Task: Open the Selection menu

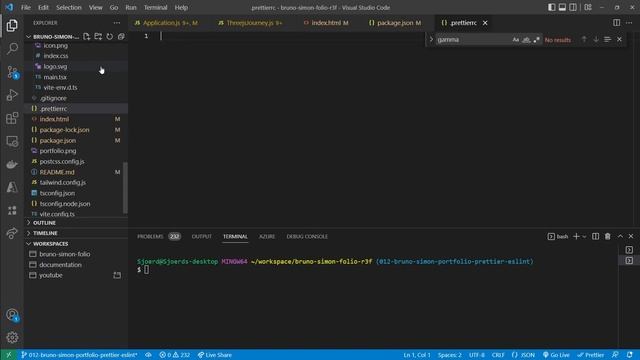Action: pos(69,7)
